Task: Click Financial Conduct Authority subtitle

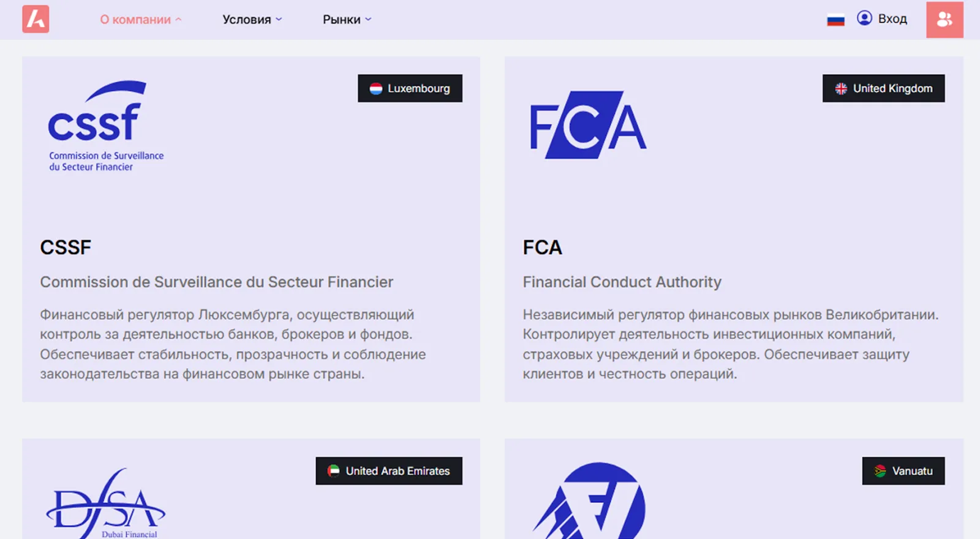Action: [622, 282]
